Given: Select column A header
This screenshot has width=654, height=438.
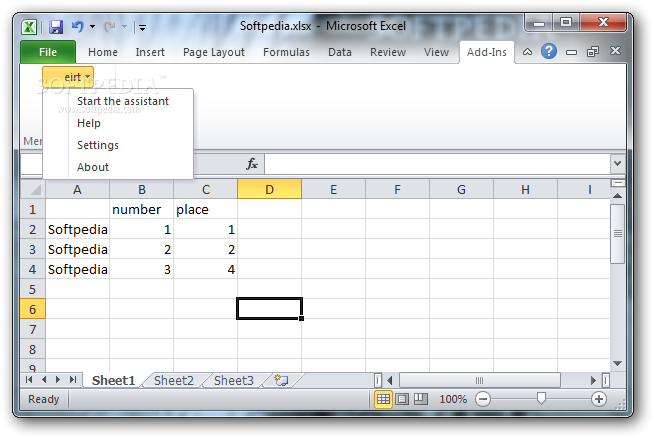Looking at the screenshot, I should pyautogui.click(x=78, y=190).
